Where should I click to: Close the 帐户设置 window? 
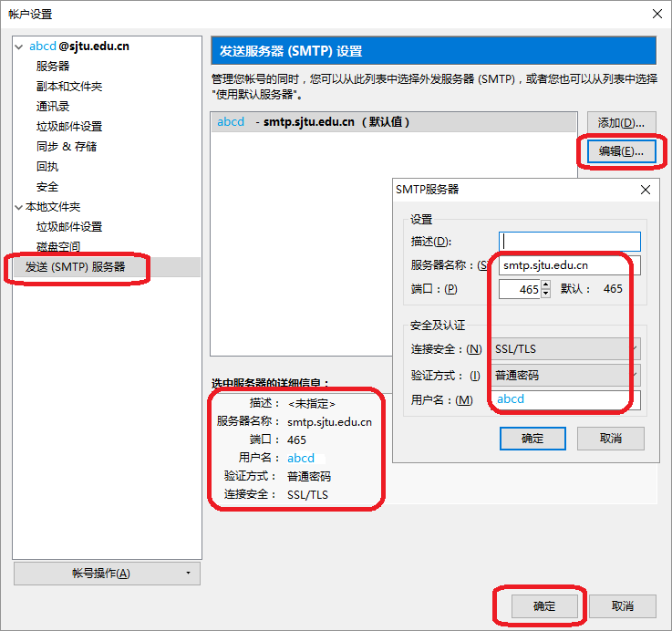[657, 14]
